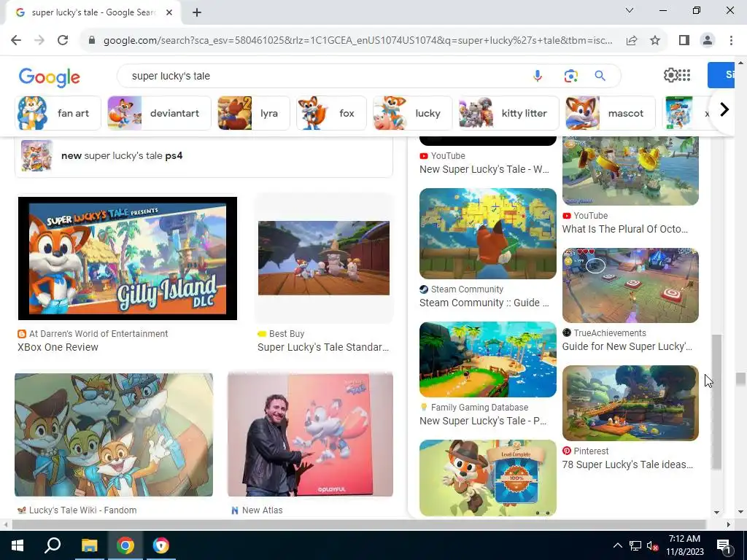
Task: Open Best Buy Super Lucky's Tale Standard result
Action: point(323,347)
